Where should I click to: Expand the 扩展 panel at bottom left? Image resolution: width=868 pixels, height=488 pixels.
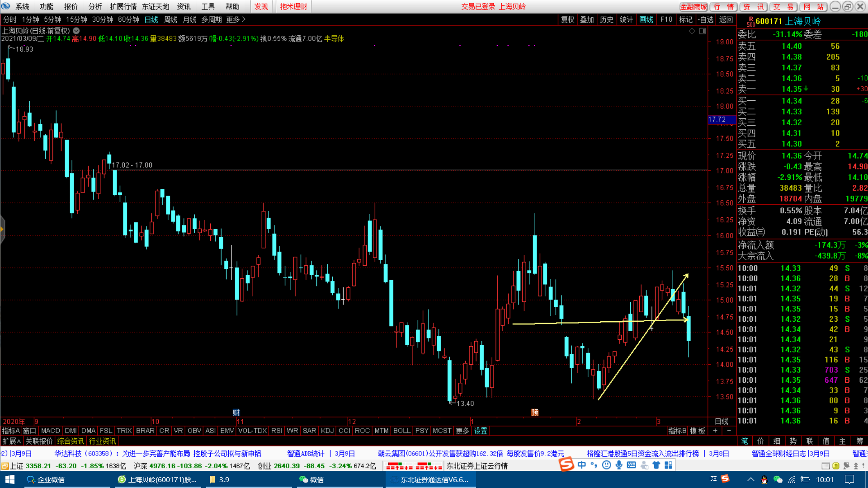point(12,441)
